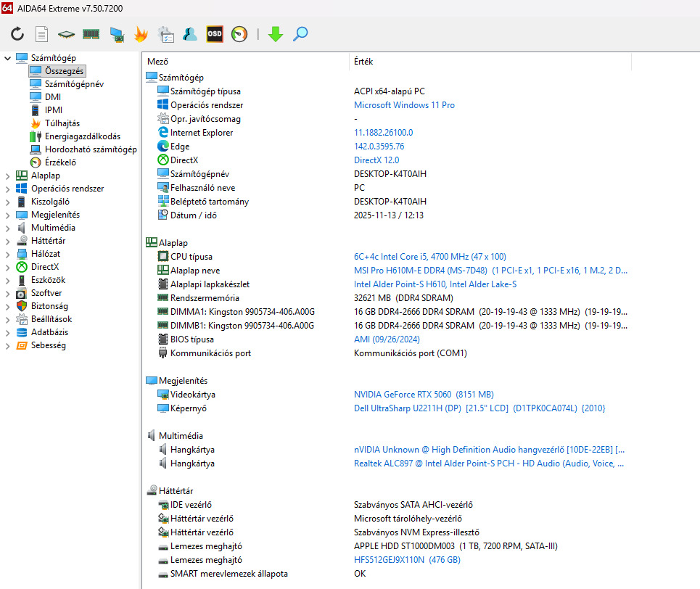Click the user profile toolbar icon
This screenshot has width=700, height=589.
tap(190, 34)
